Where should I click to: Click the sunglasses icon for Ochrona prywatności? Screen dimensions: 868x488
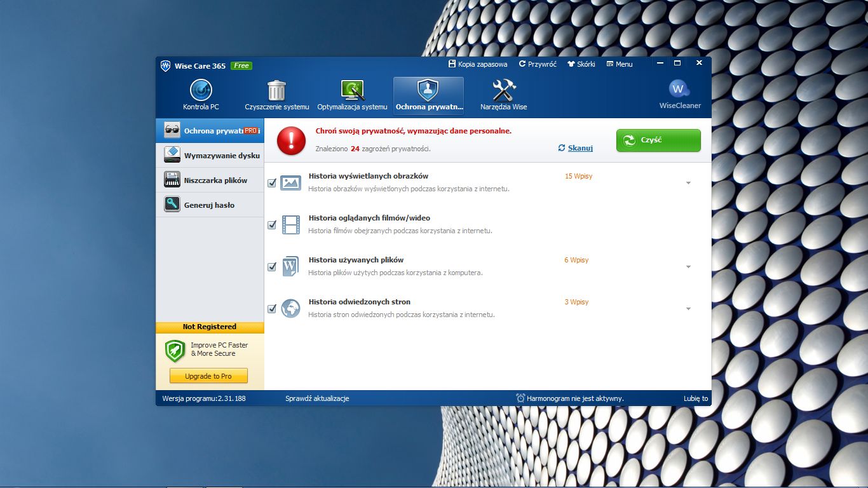[172, 130]
